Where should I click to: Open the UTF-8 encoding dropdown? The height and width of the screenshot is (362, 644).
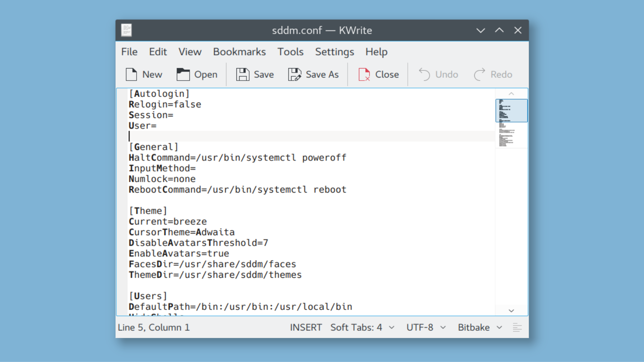[426, 327]
